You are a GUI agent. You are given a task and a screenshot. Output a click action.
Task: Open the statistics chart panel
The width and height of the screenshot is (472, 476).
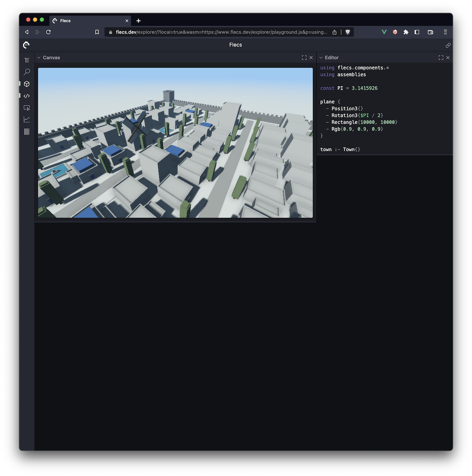[x=27, y=119]
